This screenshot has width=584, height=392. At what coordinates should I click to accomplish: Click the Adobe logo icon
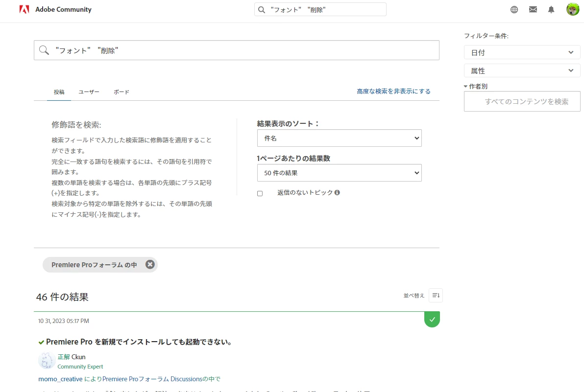pos(24,9)
